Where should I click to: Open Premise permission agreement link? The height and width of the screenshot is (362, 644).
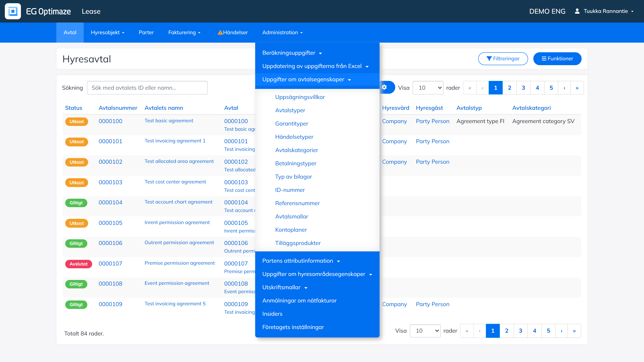tap(180, 263)
